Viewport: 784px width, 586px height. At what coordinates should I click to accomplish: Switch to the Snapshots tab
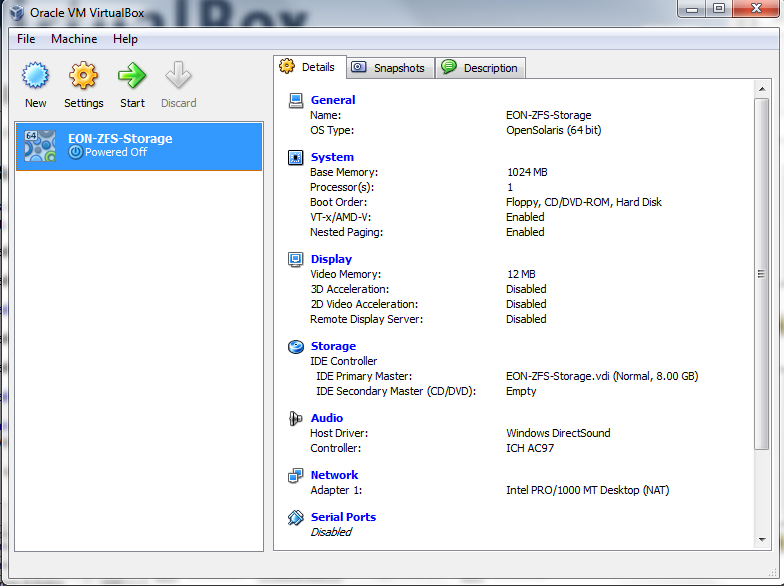click(x=390, y=68)
